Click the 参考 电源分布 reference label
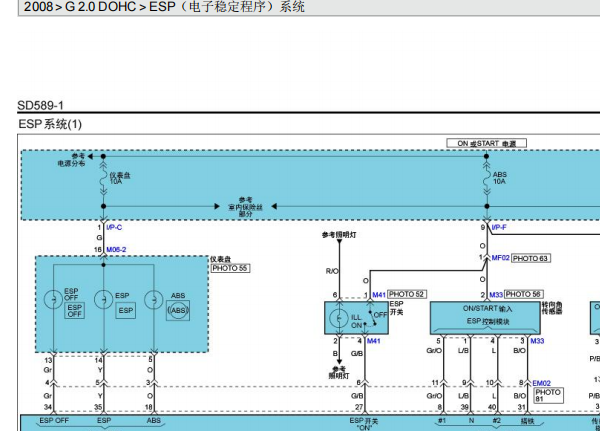Image resolution: width=600 pixels, height=431 pixels. point(72,160)
